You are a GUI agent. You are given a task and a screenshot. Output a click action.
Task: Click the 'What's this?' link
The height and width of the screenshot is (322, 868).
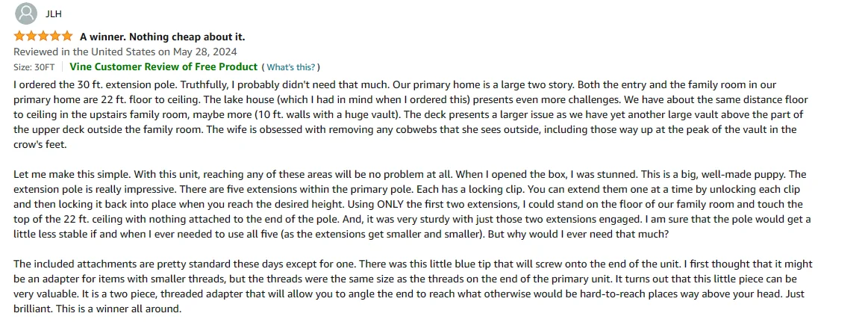(x=290, y=67)
